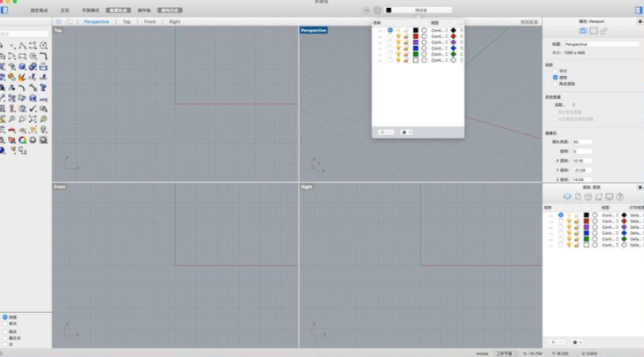Open the Layers tab icon in the bottom panel
This screenshot has height=357, width=644.
click(x=567, y=196)
